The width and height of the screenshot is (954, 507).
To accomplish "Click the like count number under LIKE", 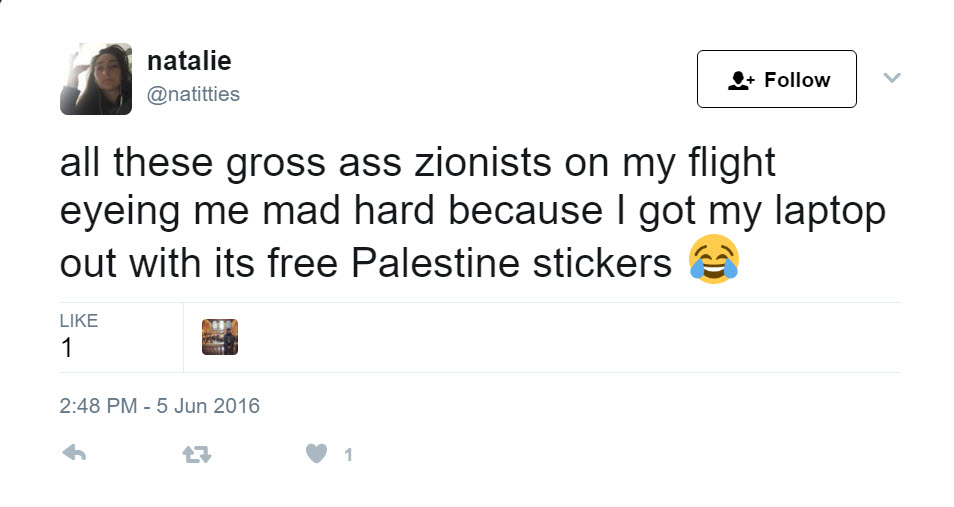I will [66, 348].
